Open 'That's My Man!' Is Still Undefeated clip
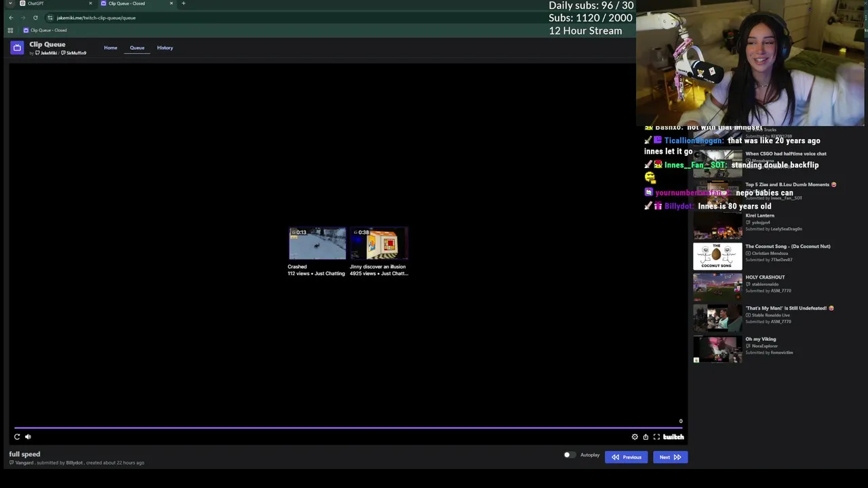 pos(789,308)
